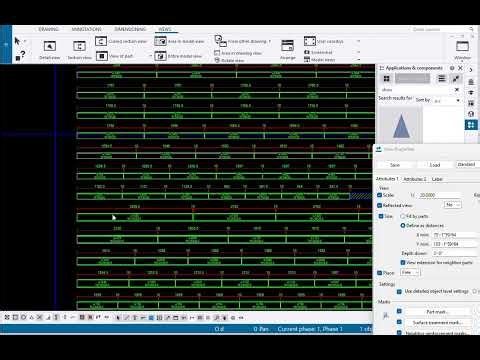
Task: Switch to the ANNOTATIONS ribbon tab
Action: coord(87,29)
